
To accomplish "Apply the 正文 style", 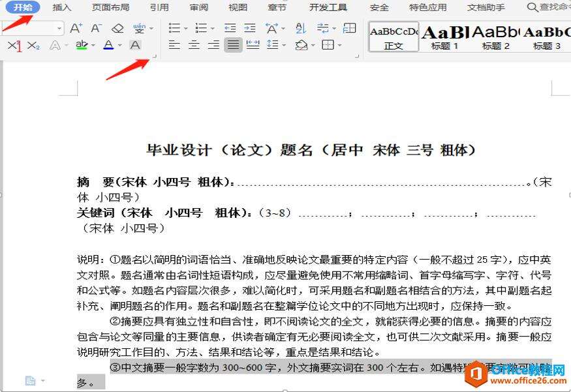I will point(394,37).
